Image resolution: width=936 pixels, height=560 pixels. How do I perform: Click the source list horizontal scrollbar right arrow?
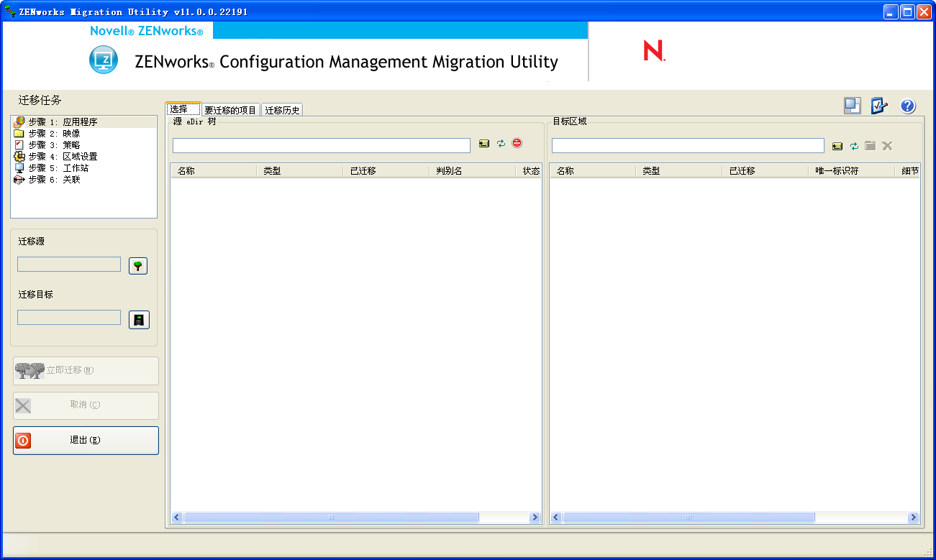(535, 518)
